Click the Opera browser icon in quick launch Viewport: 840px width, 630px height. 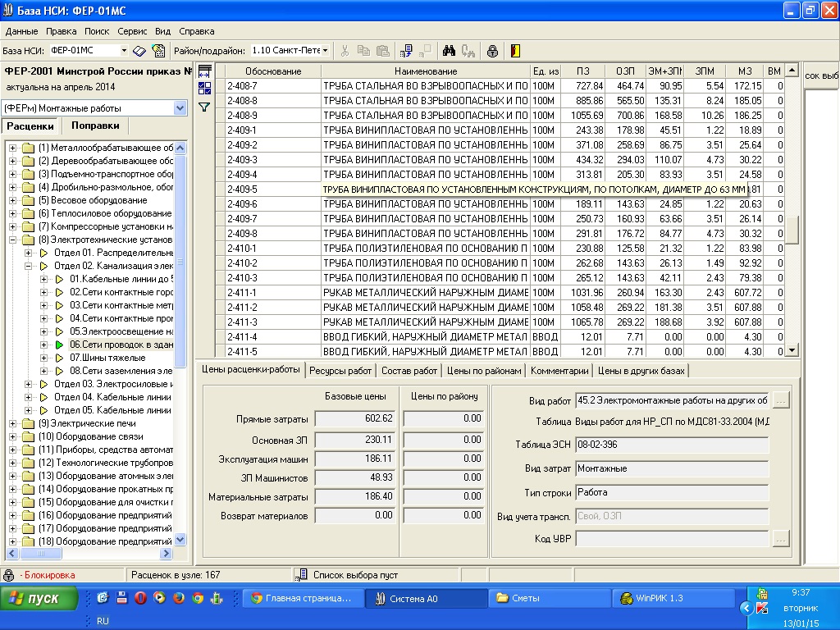[140, 598]
